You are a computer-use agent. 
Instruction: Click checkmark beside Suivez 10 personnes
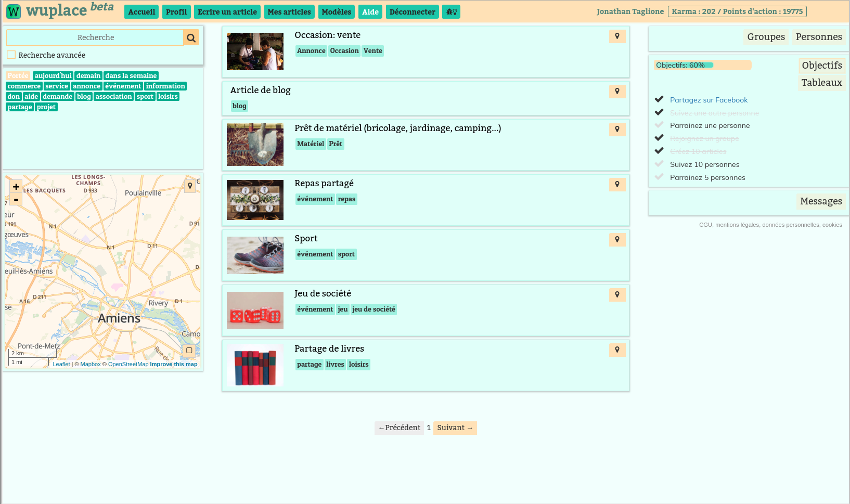pos(659,164)
